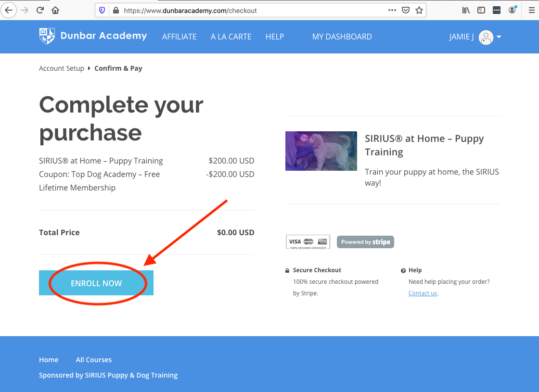Click the Help question mark icon
Viewport: 539px width, 392px height.
pos(403,271)
